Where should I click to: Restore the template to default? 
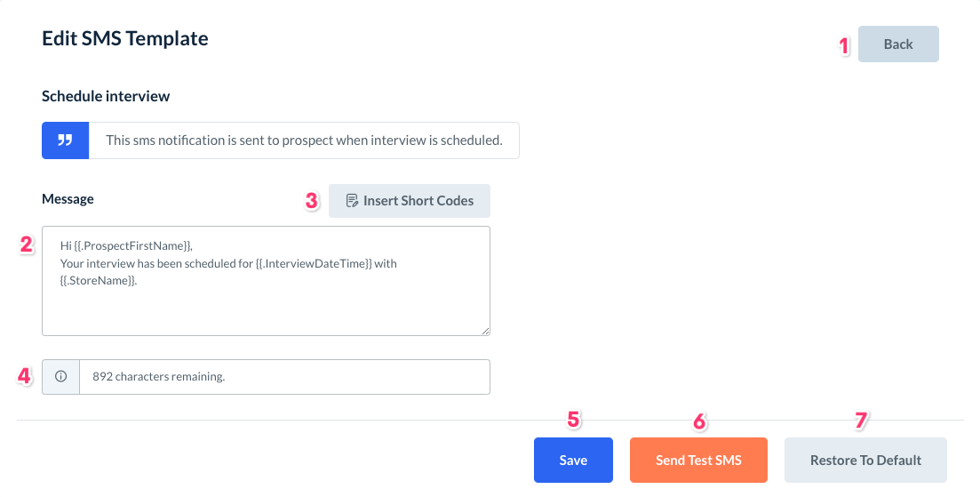click(865, 460)
